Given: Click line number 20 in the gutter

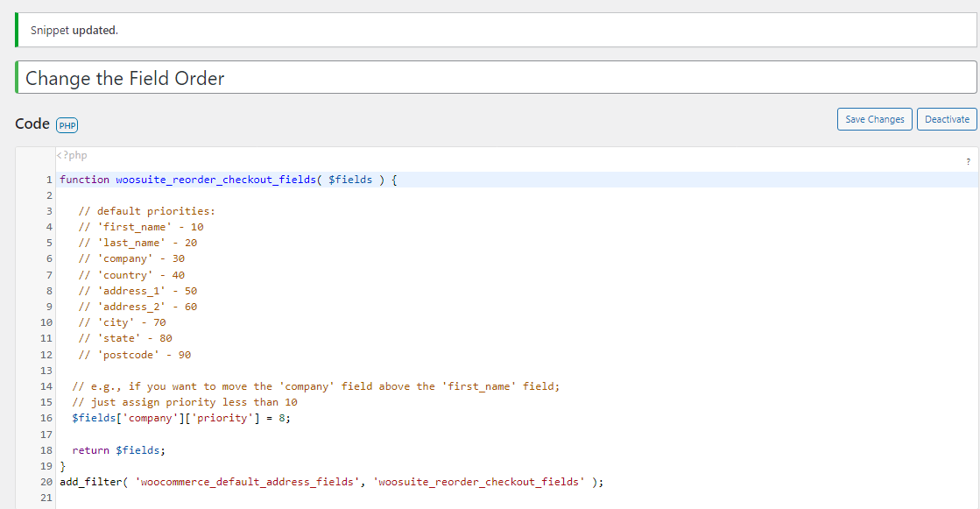Looking at the screenshot, I should point(46,482).
